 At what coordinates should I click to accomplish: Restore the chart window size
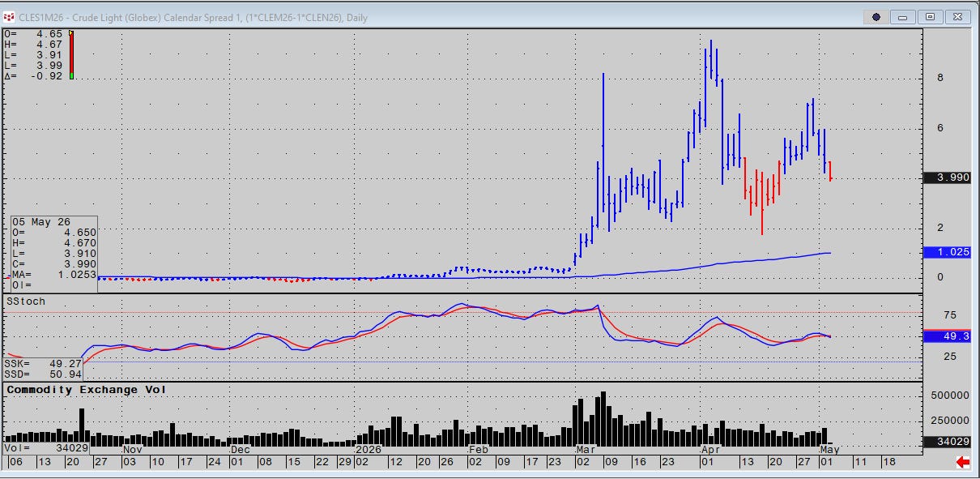click(931, 16)
